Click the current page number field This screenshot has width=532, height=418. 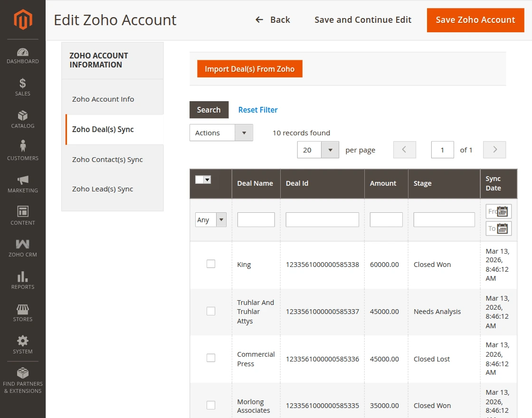click(x=442, y=150)
